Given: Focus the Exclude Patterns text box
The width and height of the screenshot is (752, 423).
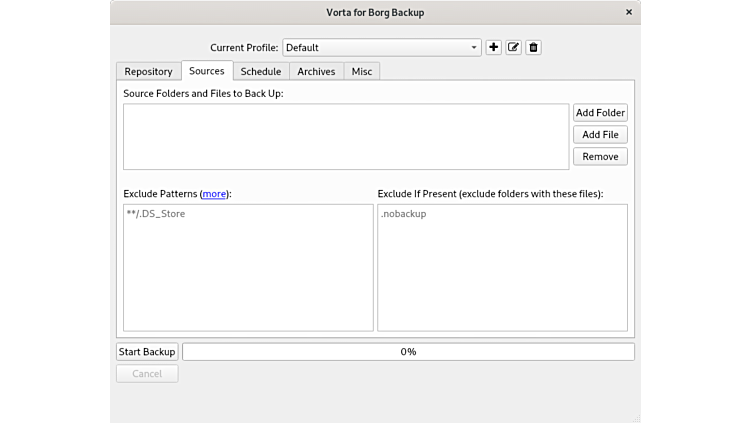Looking at the screenshot, I should [247, 268].
